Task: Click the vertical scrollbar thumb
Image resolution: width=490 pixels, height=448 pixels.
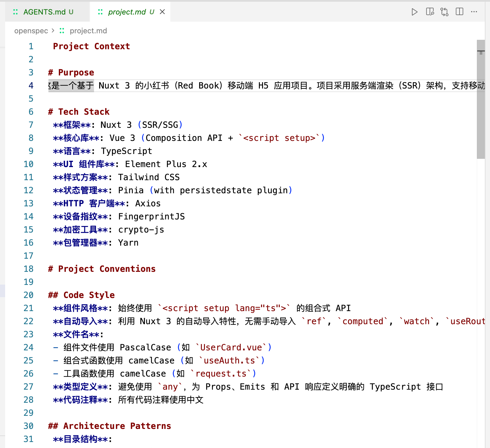Action: point(481,100)
